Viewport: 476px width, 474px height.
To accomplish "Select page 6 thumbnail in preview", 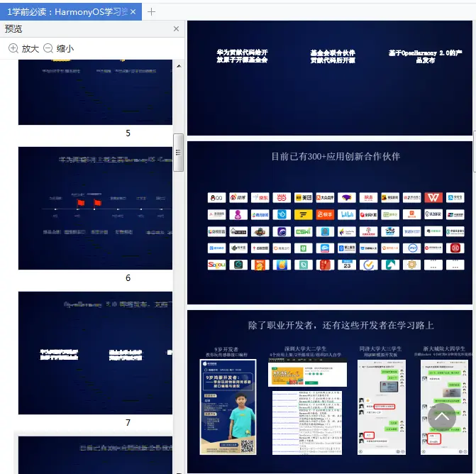I will pos(95,209).
